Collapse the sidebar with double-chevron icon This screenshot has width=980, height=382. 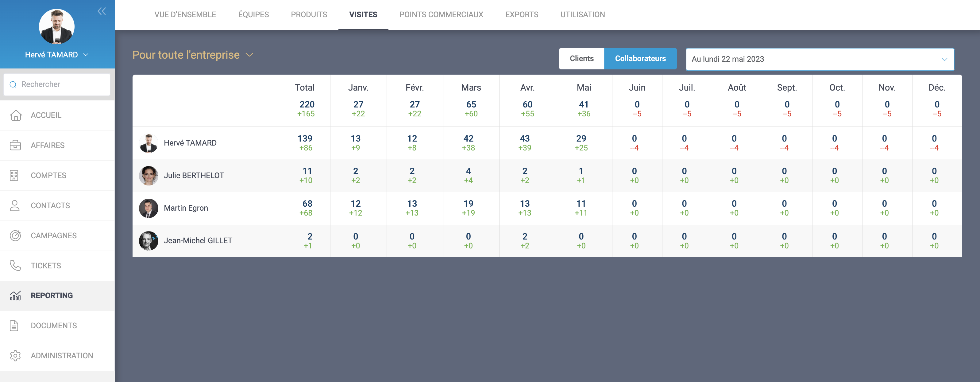pyautogui.click(x=102, y=11)
